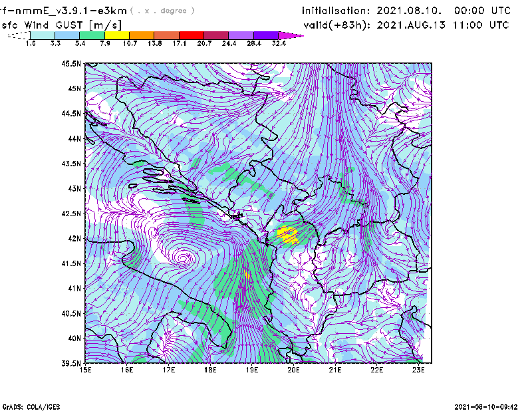The image size is (532, 411).
Task: Click the '44N' latitude label
Action: tap(74, 138)
